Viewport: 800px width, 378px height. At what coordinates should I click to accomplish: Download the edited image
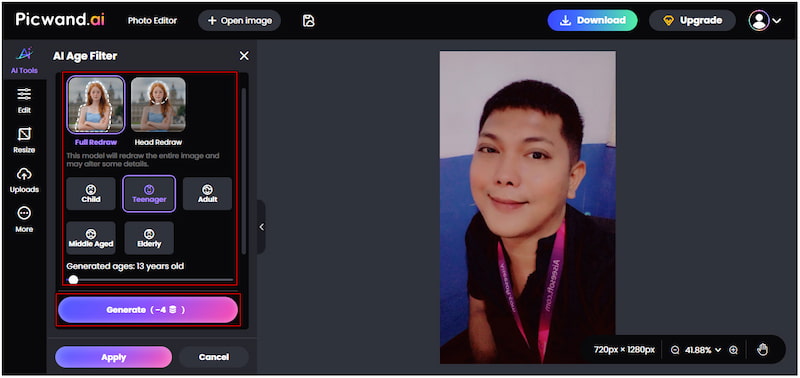pos(592,20)
